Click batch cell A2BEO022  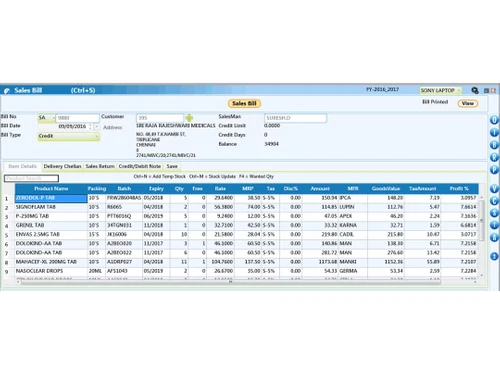pyautogui.click(x=124, y=253)
